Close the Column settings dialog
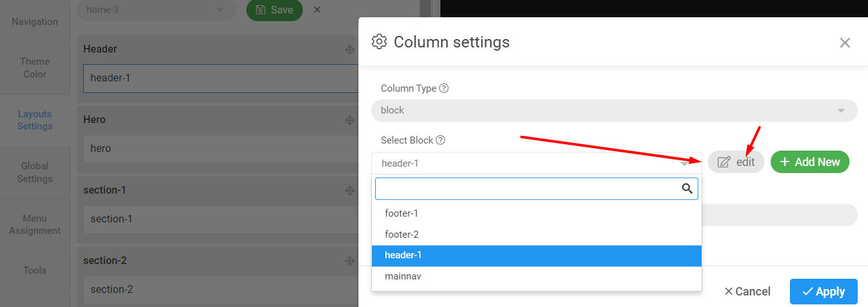868x307 pixels. (845, 43)
